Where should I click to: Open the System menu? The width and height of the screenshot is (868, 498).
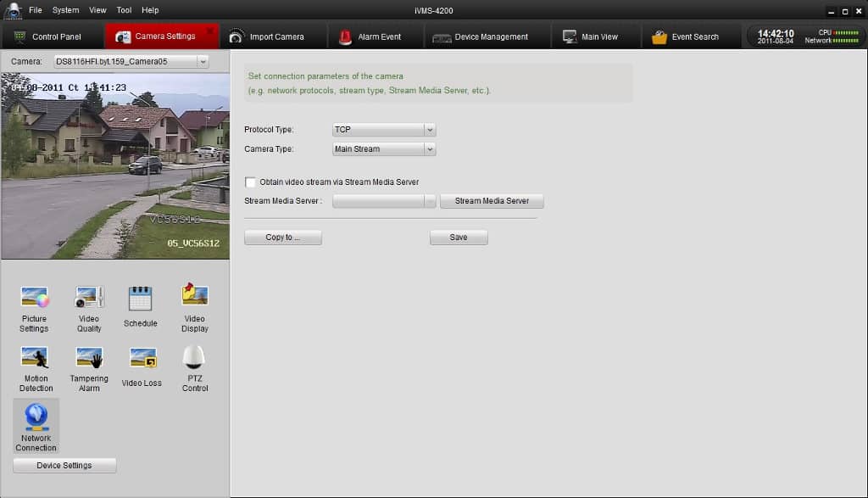pos(65,10)
